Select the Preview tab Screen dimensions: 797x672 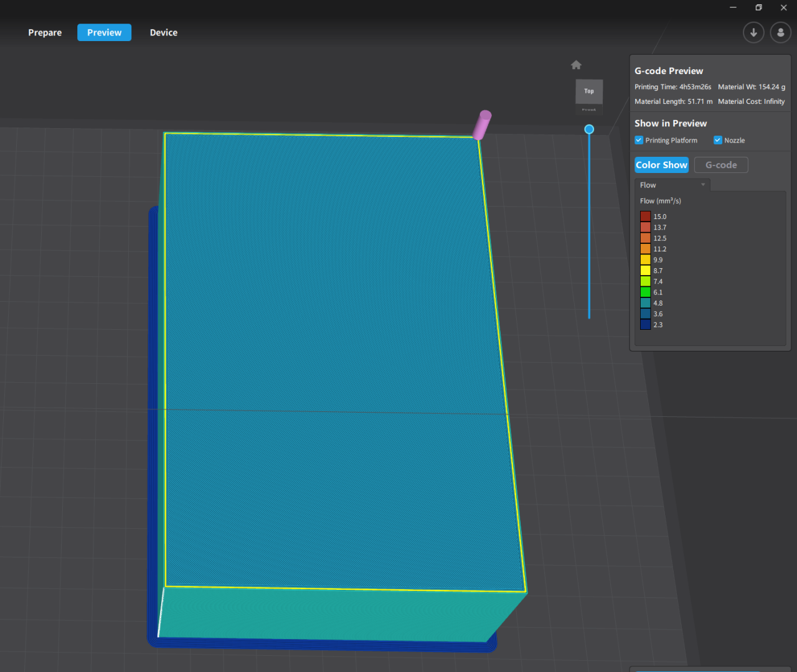click(x=104, y=32)
